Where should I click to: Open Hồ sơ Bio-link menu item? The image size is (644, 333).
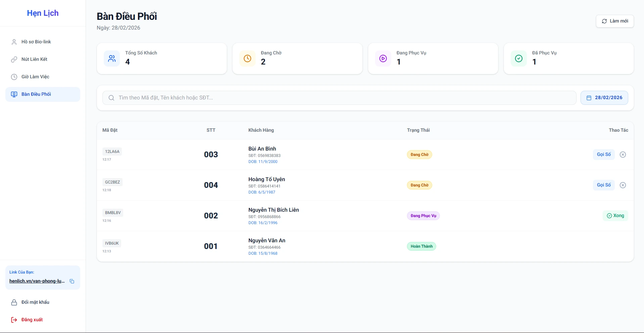(x=36, y=42)
